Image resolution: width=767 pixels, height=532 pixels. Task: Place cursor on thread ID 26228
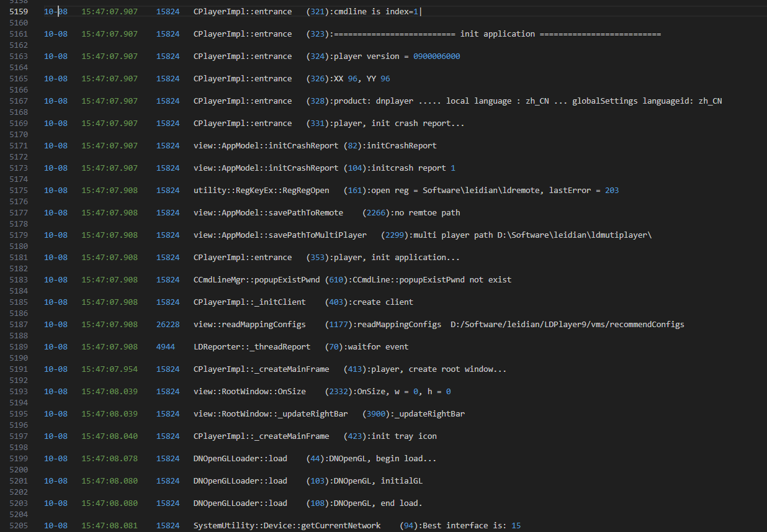[168, 325]
